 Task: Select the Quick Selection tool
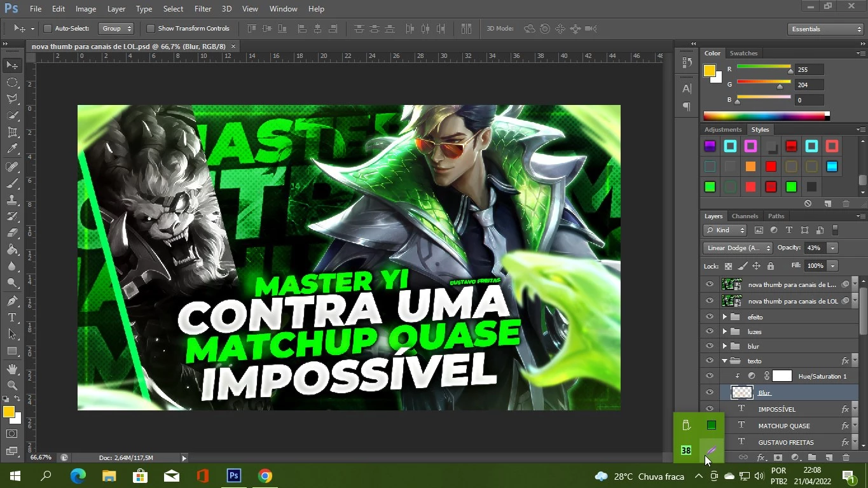click(12, 116)
